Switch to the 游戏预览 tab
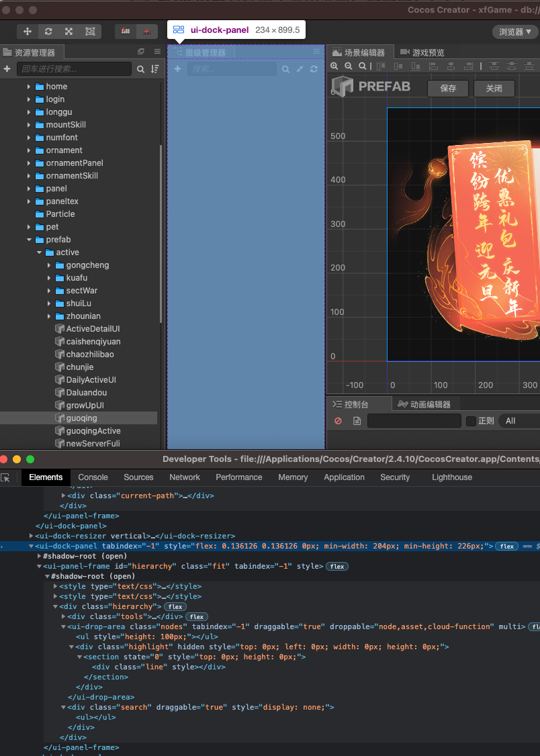540x756 pixels. [x=422, y=52]
